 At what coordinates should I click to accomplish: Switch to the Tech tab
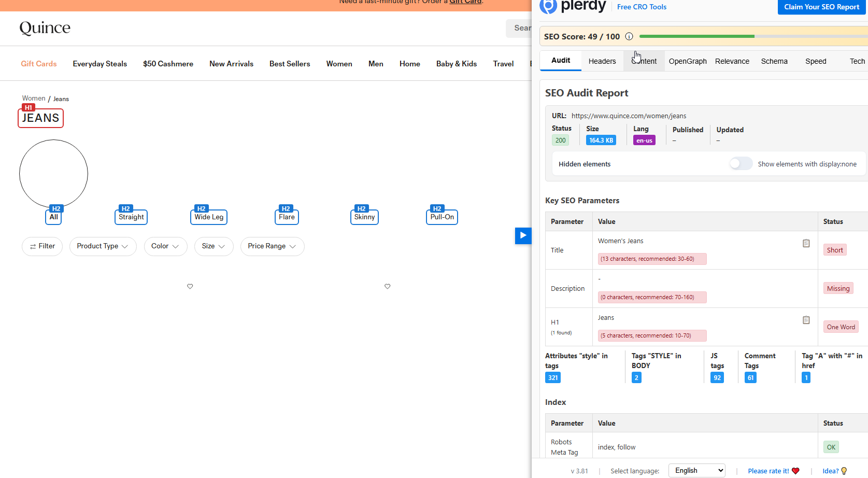[857, 61]
